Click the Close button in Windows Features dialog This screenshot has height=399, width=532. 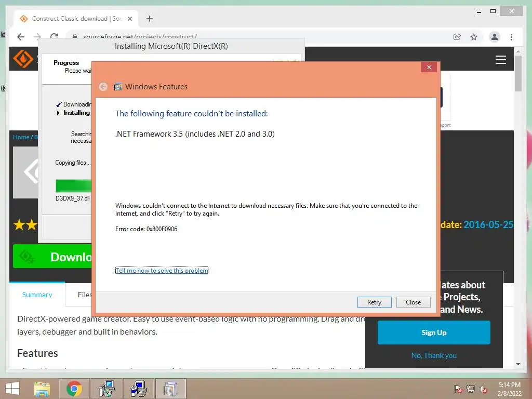click(413, 302)
